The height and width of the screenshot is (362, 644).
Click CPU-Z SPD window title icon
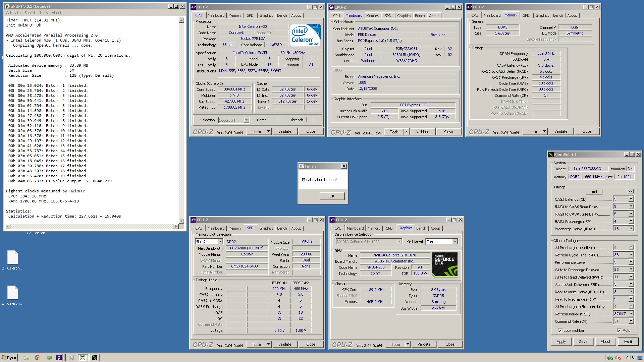(194, 220)
